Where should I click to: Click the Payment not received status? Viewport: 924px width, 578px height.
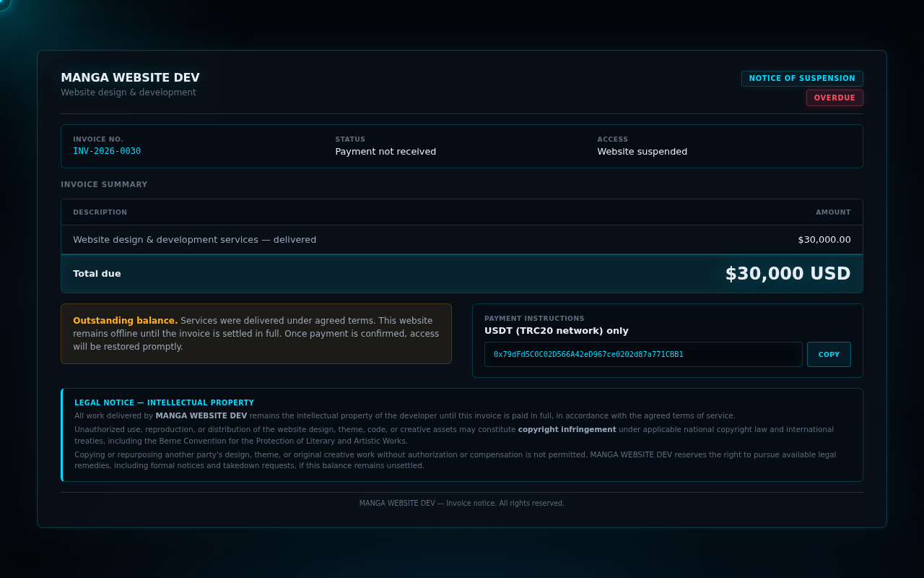point(385,152)
